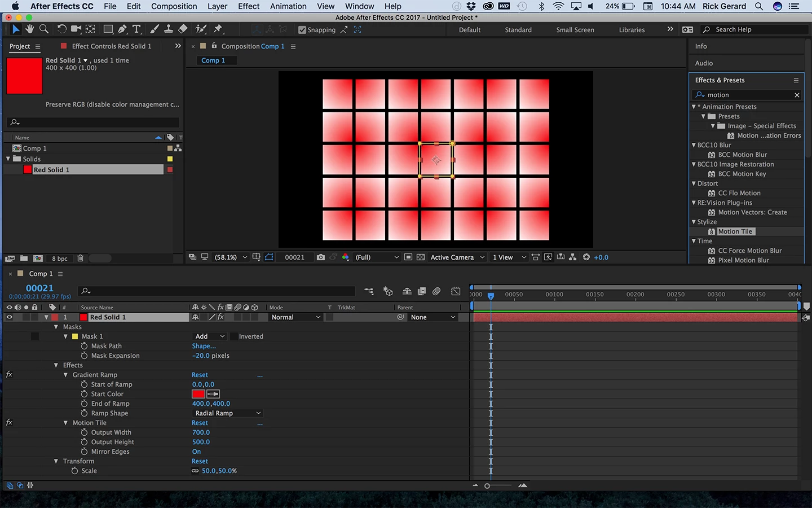Open the Full resolution dropdown

[377, 257]
